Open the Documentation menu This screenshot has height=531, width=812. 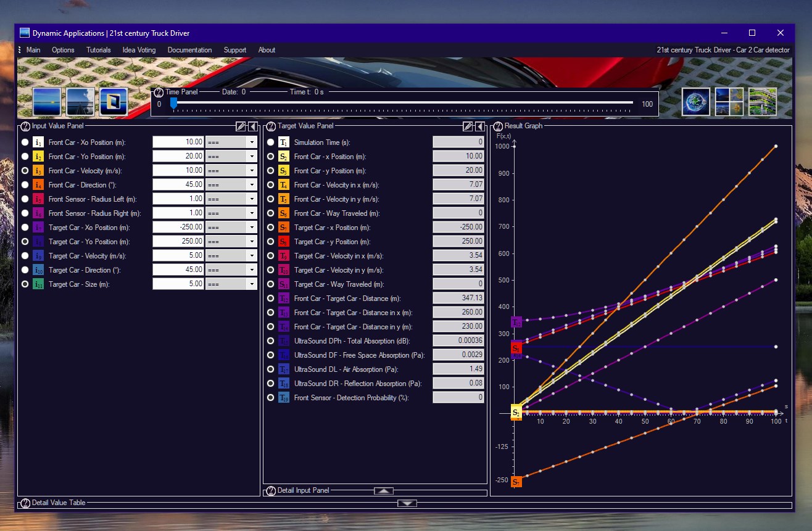[189, 50]
